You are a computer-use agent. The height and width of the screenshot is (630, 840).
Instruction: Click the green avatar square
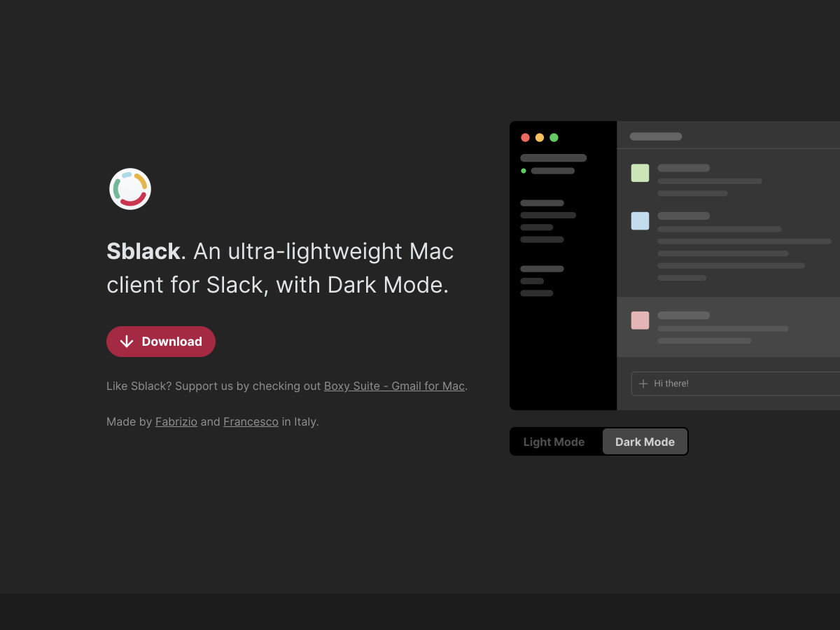(x=640, y=173)
